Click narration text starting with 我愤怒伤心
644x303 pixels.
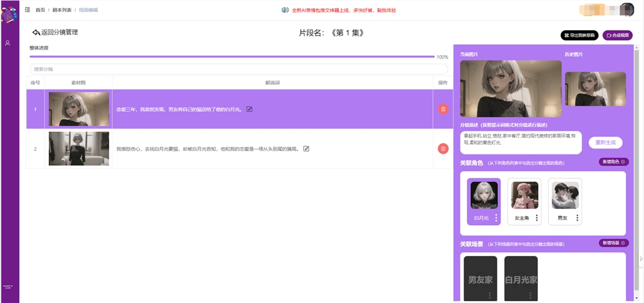tap(208, 149)
